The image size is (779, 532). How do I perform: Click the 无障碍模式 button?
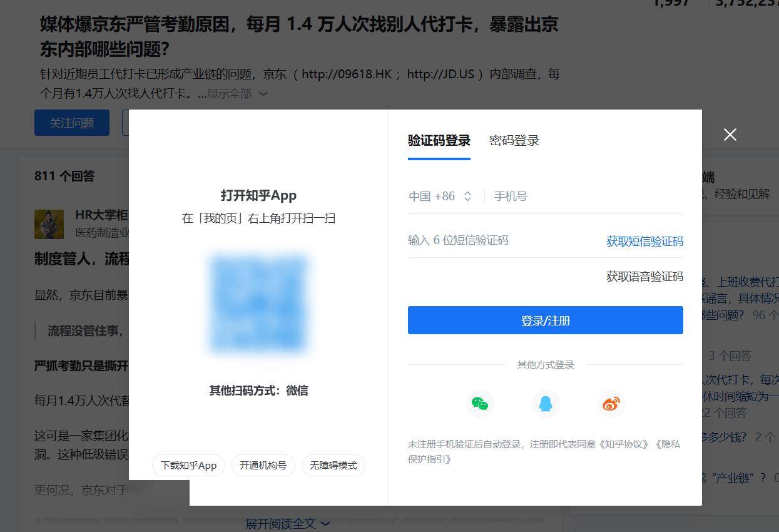coord(333,465)
